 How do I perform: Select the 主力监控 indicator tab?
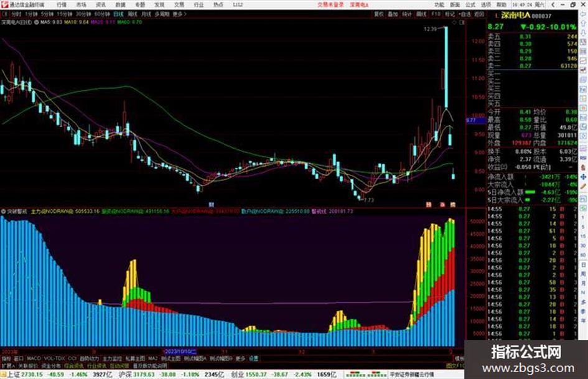[x=112, y=358]
